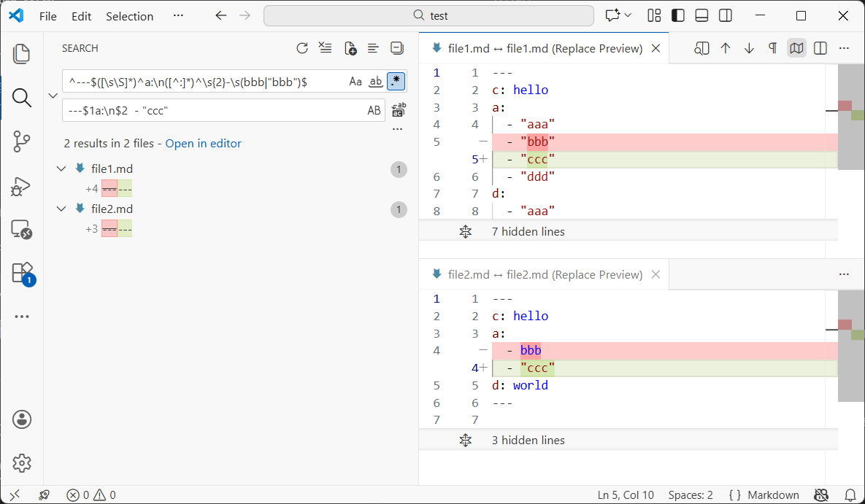This screenshot has width=865, height=504.
Task: Toggle Match Whole Word option
Action: coord(375,82)
